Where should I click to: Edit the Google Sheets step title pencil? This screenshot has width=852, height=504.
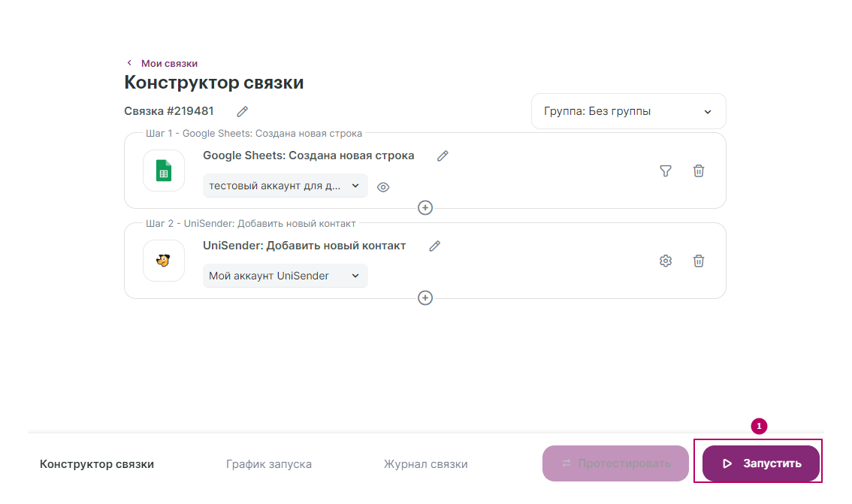pyautogui.click(x=443, y=156)
